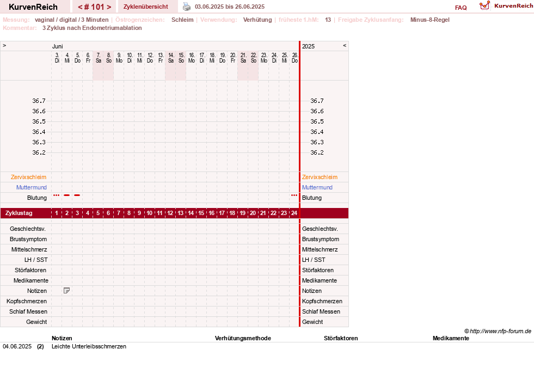This screenshot has height=392, width=534.
Task: Click the printer icon
Action: click(x=187, y=7)
